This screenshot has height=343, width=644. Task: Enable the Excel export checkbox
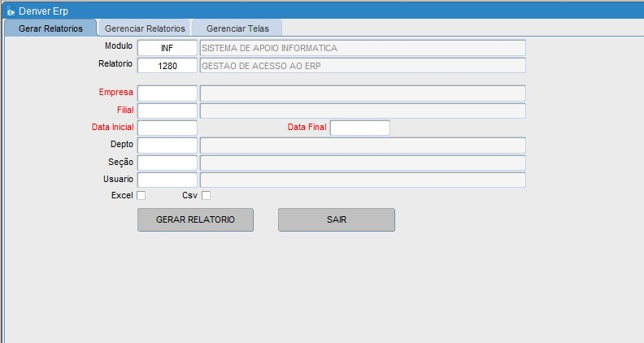tap(141, 196)
